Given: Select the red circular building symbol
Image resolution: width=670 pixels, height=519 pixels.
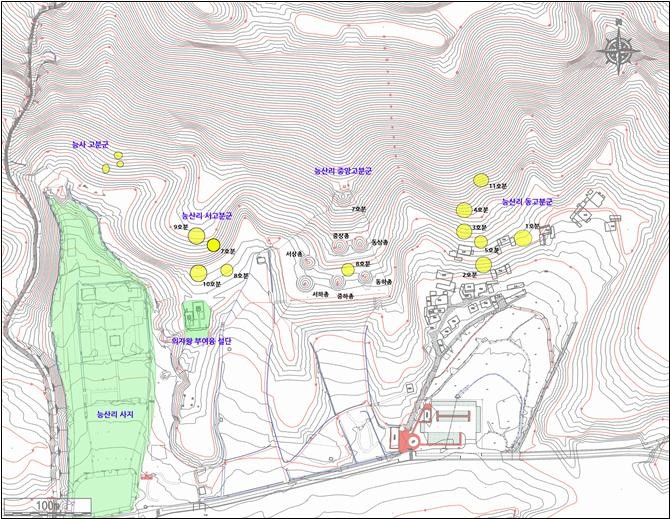Looking at the screenshot, I should click(414, 441).
